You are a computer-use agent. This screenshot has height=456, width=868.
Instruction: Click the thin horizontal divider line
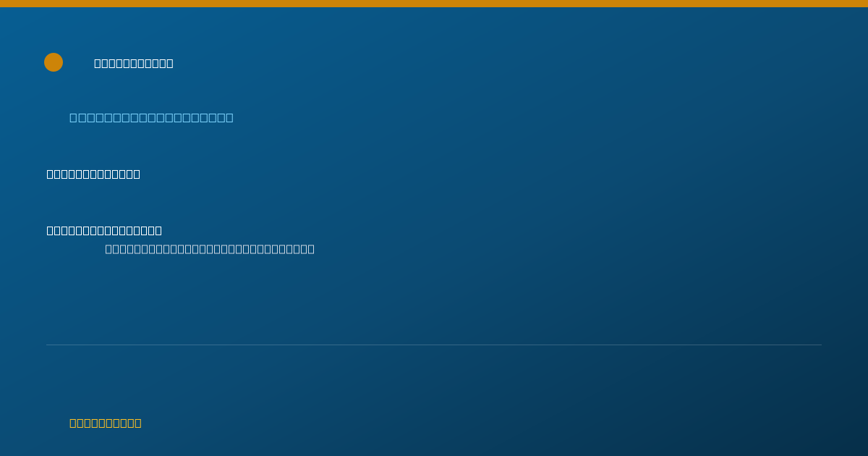[434, 345]
